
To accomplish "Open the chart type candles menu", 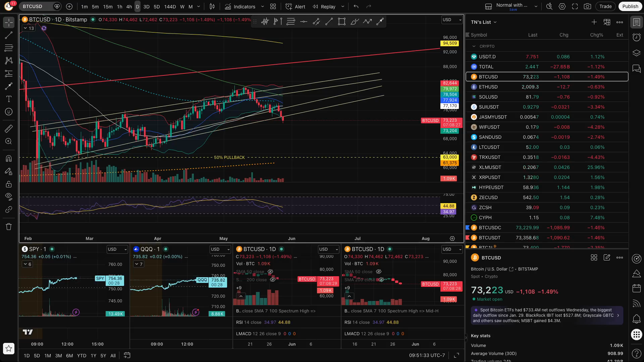I will [212, 6].
